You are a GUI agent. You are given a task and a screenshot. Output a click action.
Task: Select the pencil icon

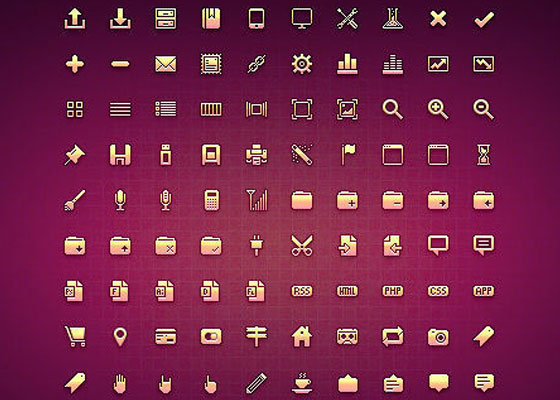point(256,382)
